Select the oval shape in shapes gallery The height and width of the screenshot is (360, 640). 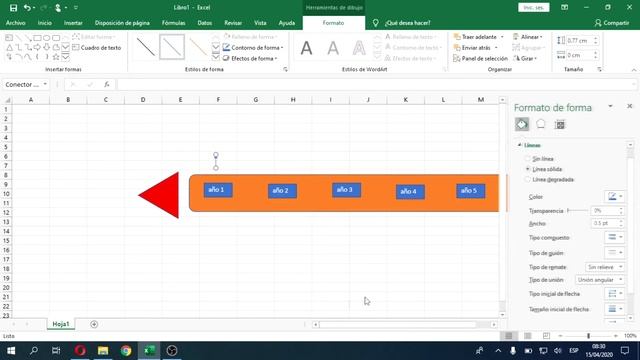coord(47,38)
